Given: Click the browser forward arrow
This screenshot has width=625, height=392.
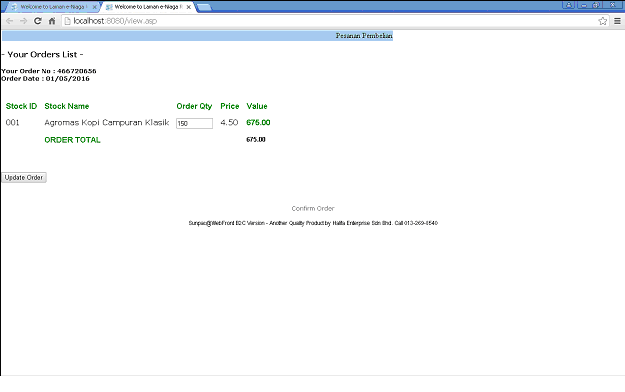Looking at the screenshot, I should 24,21.
